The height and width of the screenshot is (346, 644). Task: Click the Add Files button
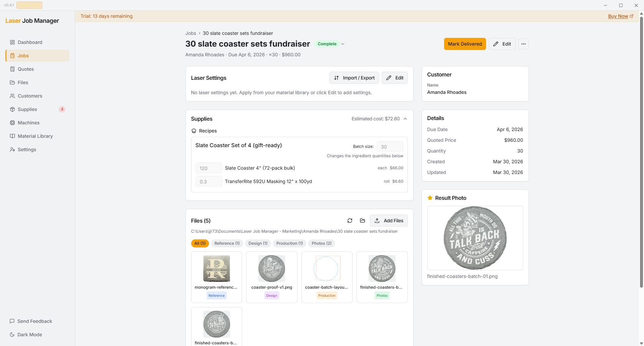[x=389, y=221]
